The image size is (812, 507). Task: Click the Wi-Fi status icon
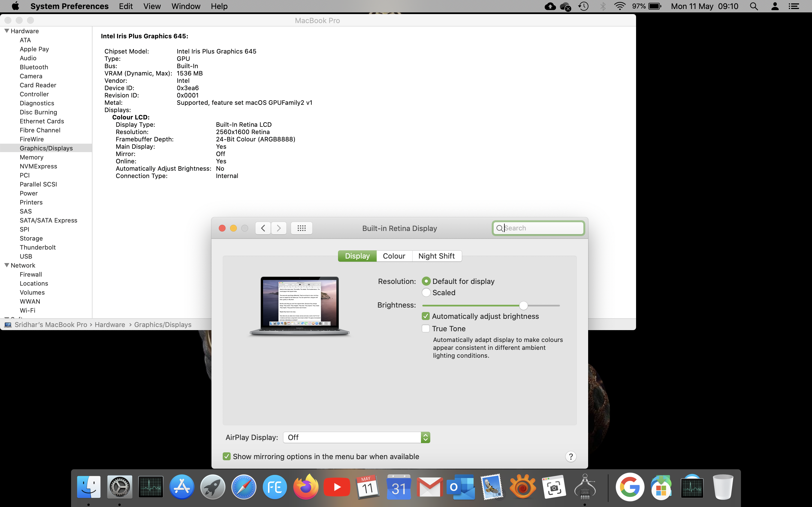coord(619,6)
